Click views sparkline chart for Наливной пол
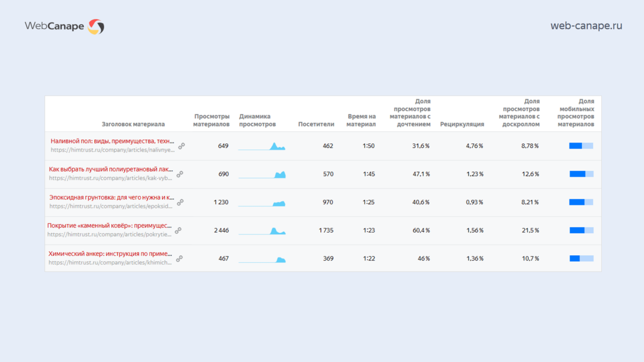The image size is (644, 362). [262, 146]
